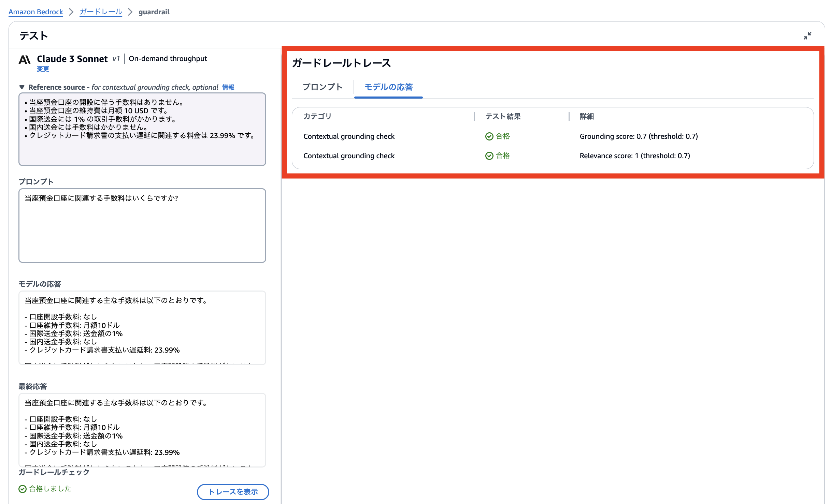This screenshot has height=504, width=830.
Task: Click 変更 to change the model
Action: tap(43, 69)
